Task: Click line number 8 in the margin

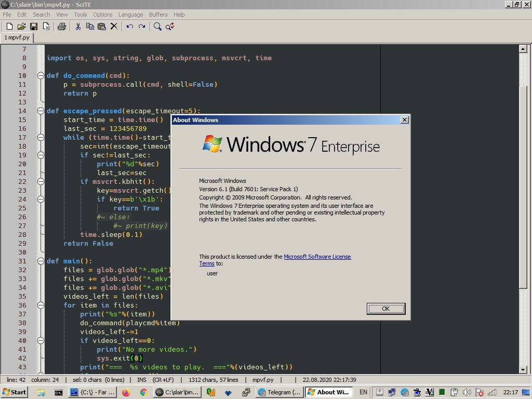Action: (24, 58)
